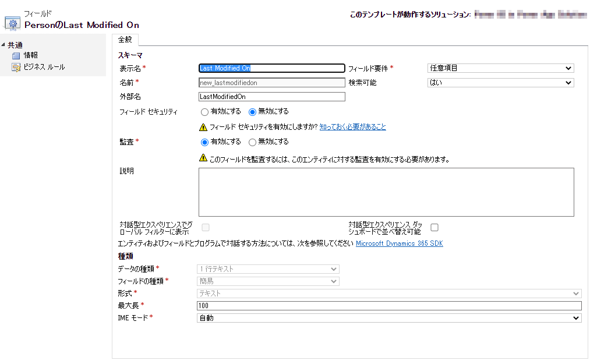Click the 表示名 input field
The image size is (590, 364).
(x=271, y=68)
